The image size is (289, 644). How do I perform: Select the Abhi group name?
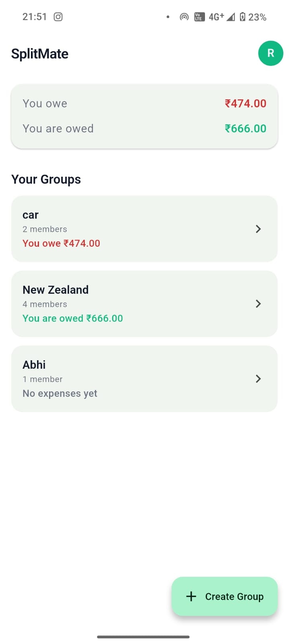click(x=34, y=365)
